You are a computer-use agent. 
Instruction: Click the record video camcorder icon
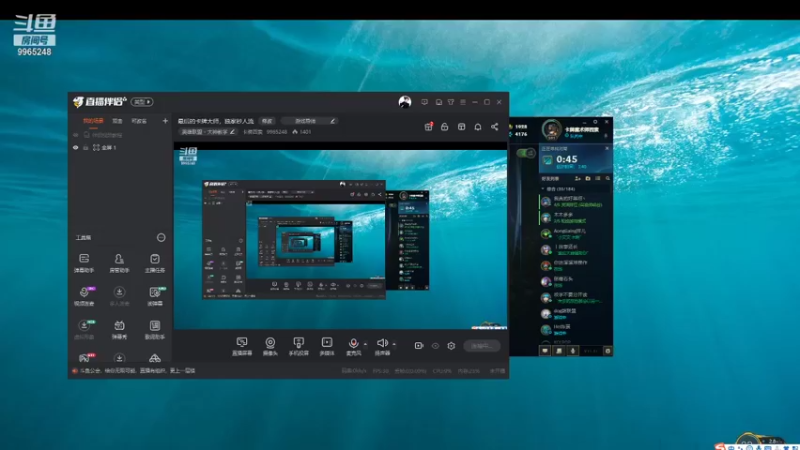(x=419, y=346)
